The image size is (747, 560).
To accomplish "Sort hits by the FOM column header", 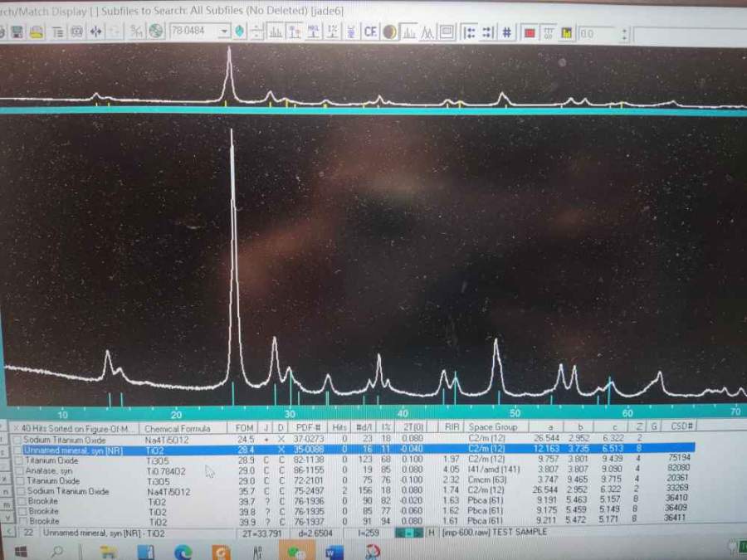I will (x=244, y=428).
